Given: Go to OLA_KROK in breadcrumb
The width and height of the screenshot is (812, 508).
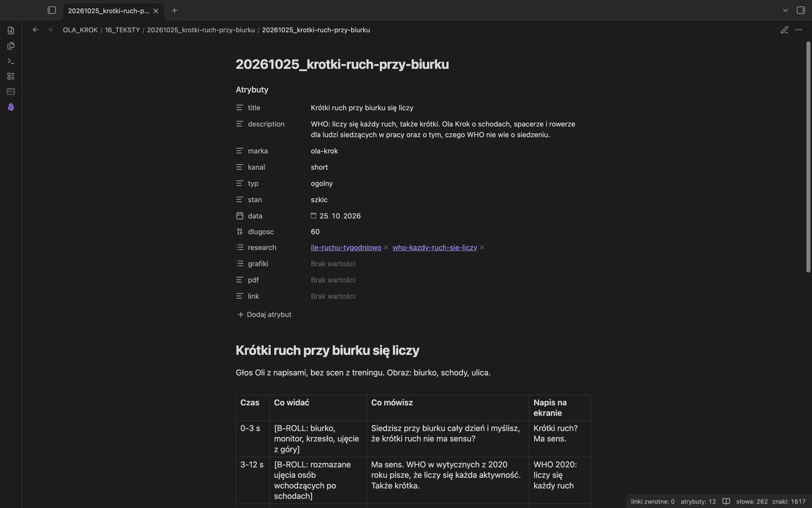Looking at the screenshot, I should coord(80,30).
